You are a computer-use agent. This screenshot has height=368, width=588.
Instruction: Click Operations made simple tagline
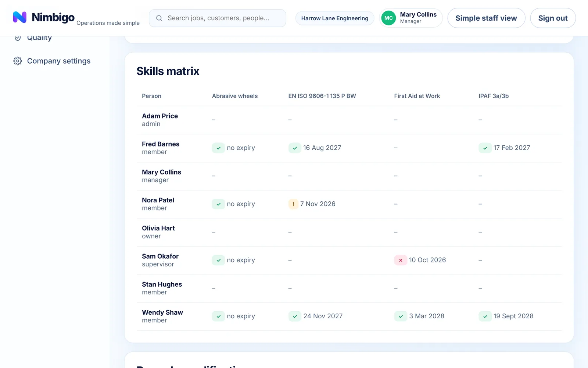[x=108, y=23]
